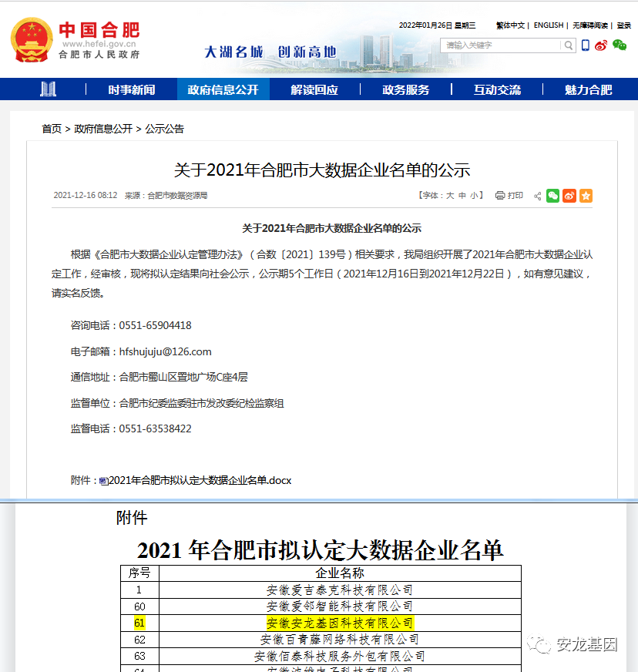The width and height of the screenshot is (638, 672).
Task: Go to 首页 in breadcrumb
Action: 52,129
